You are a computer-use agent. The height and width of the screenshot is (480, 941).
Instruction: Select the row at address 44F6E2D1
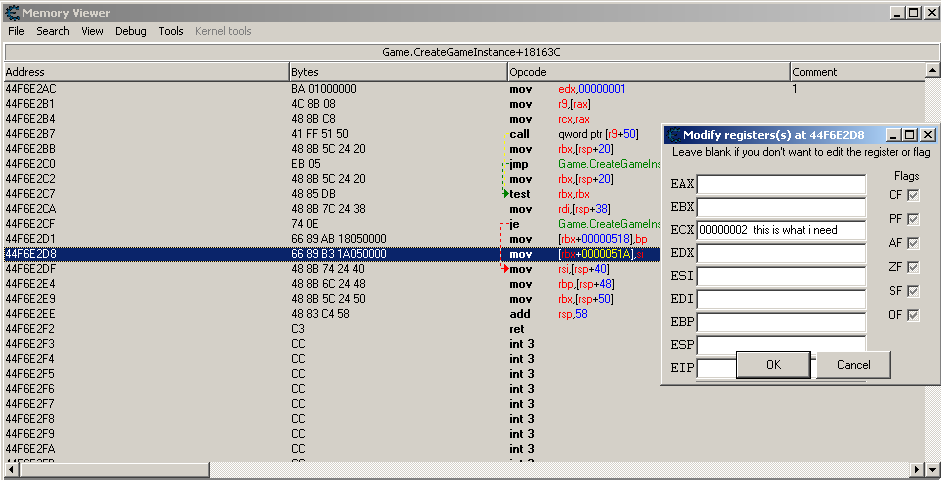click(x=333, y=239)
